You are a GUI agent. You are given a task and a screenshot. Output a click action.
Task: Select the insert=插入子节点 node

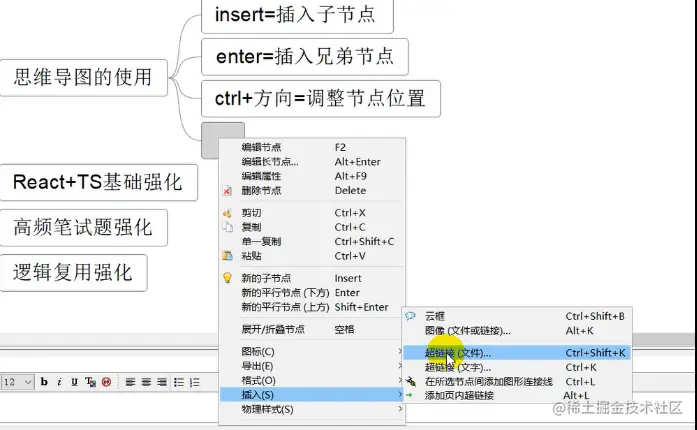297,16
